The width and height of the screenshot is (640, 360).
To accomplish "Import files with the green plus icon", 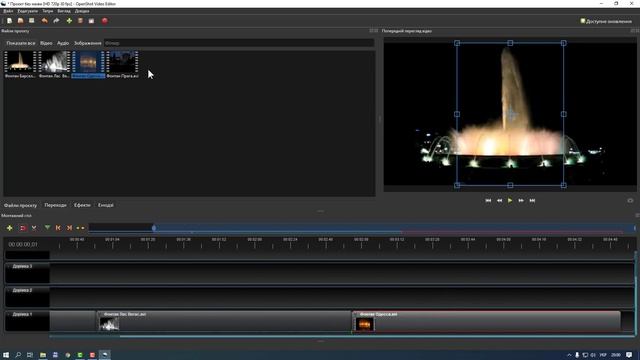I will (69, 21).
